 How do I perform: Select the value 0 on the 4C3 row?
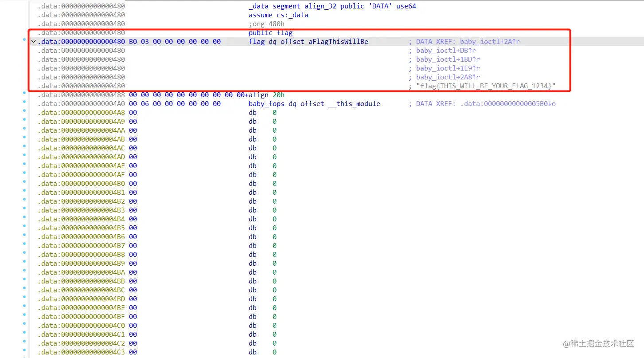274,352
